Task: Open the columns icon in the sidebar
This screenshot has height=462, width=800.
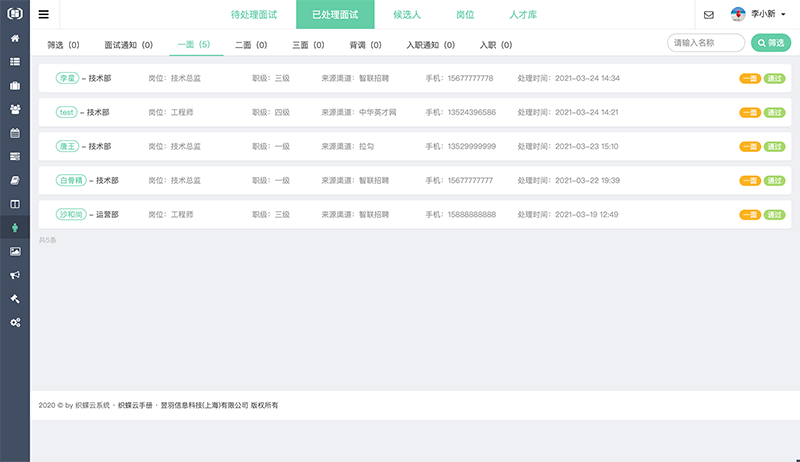Action: (x=15, y=204)
